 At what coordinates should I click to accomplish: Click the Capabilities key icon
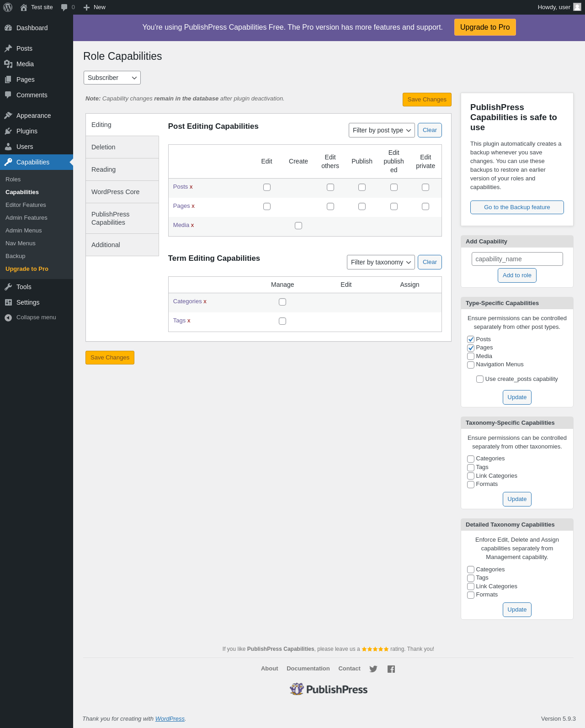(x=8, y=162)
